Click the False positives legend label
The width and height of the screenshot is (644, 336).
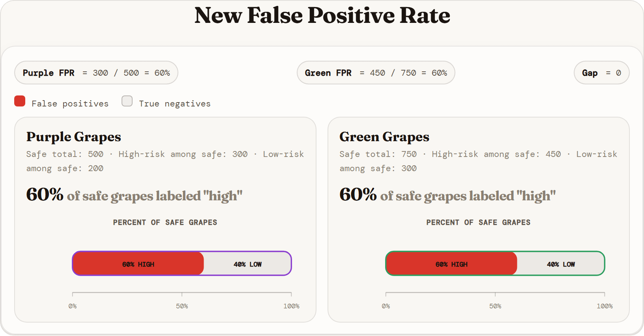pyautogui.click(x=70, y=104)
